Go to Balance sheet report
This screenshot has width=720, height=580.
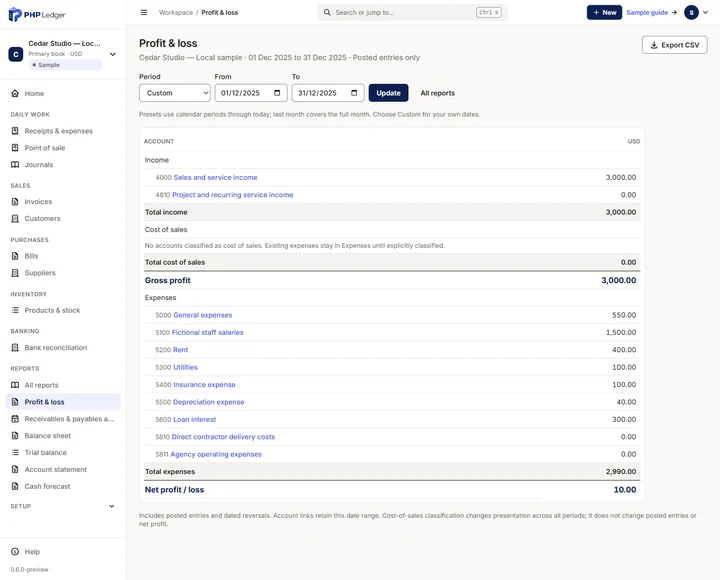(x=63, y=435)
